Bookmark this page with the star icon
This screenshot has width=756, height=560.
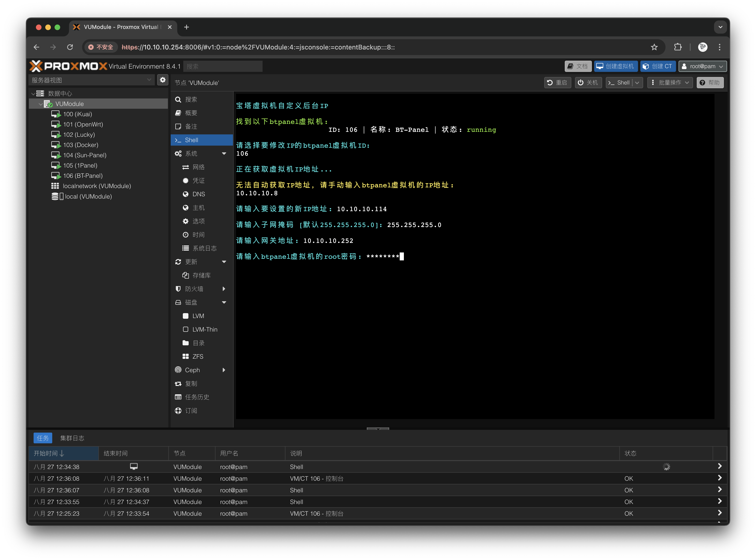654,47
